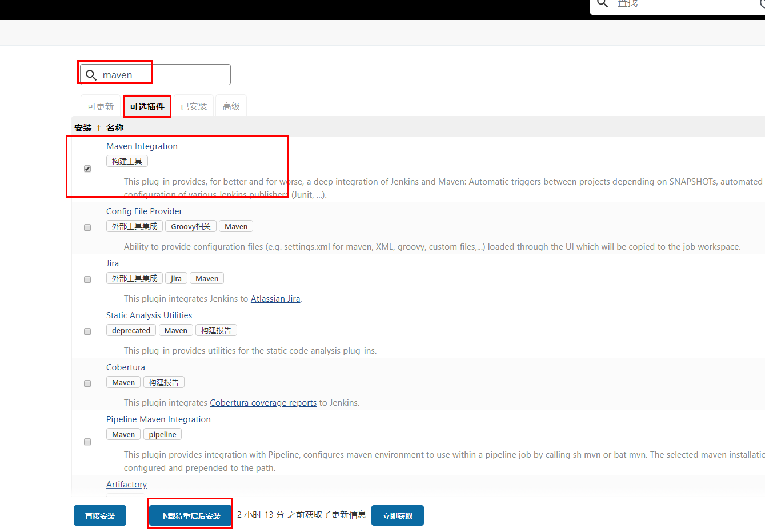Click the jira tag
The height and width of the screenshot is (532, 765).
[x=176, y=278]
